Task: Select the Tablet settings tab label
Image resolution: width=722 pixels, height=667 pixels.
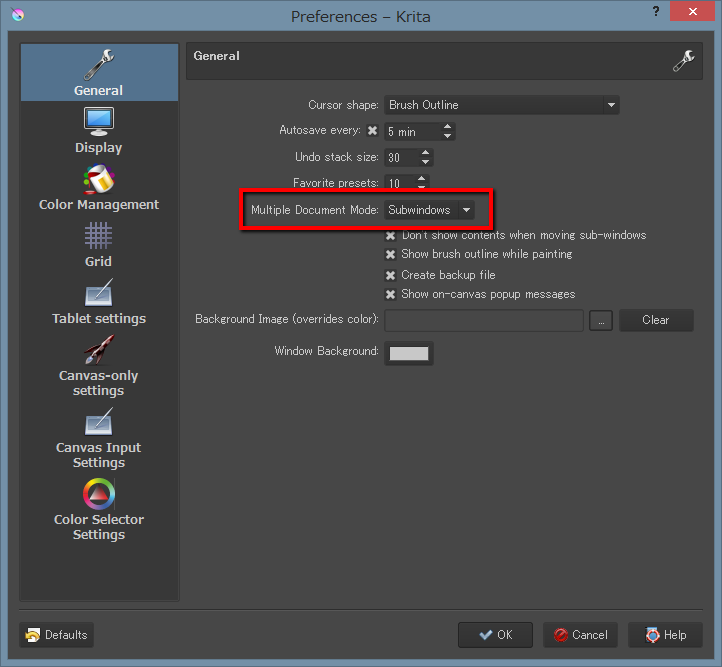Action: [x=99, y=319]
